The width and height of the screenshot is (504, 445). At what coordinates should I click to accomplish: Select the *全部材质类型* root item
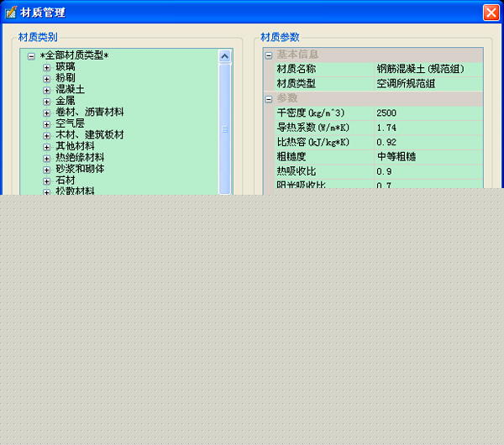pyautogui.click(x=74, y=55)
